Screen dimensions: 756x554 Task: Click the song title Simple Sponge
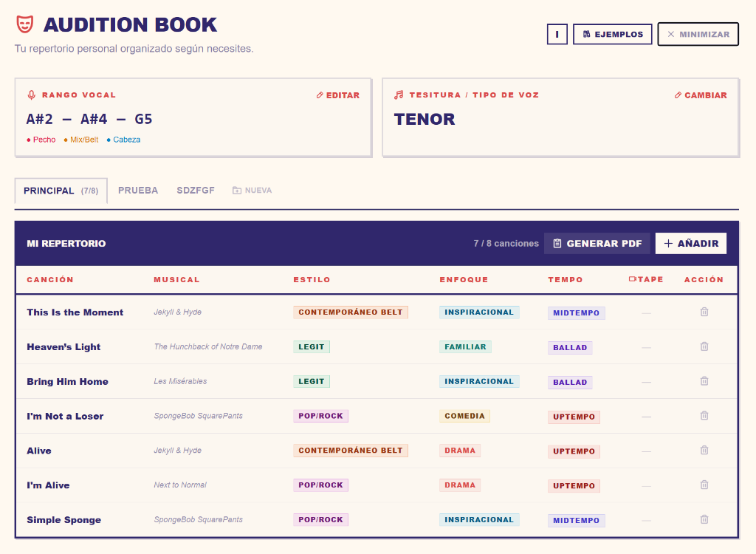[x=64, y=520]
